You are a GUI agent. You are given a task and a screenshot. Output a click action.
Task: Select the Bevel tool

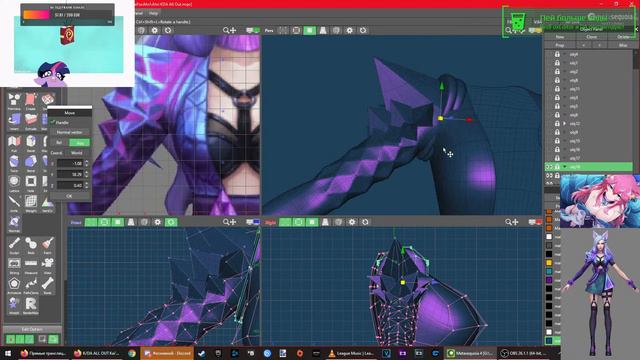pos(31,143)
